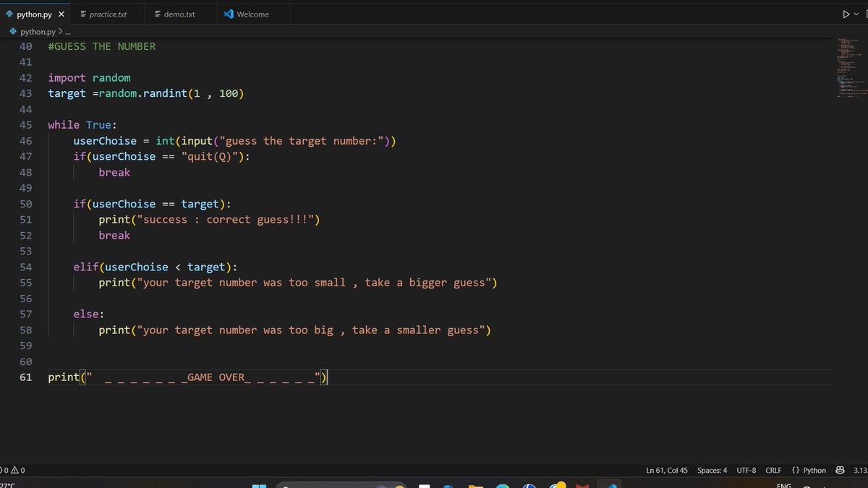Click the elif(userChoise < target) line
868x488 pixels.
[x=156, y=267]
